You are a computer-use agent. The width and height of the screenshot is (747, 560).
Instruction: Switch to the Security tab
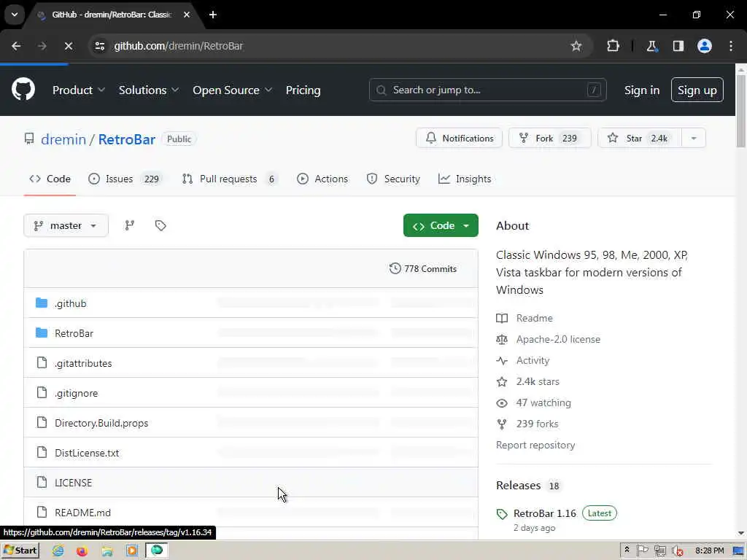pos(393,179)
